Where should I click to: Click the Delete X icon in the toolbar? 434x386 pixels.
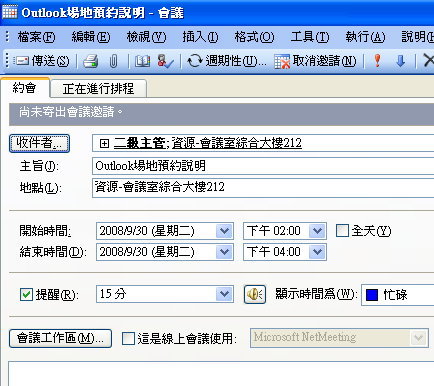pyautogui.click(x=428, y=61)
